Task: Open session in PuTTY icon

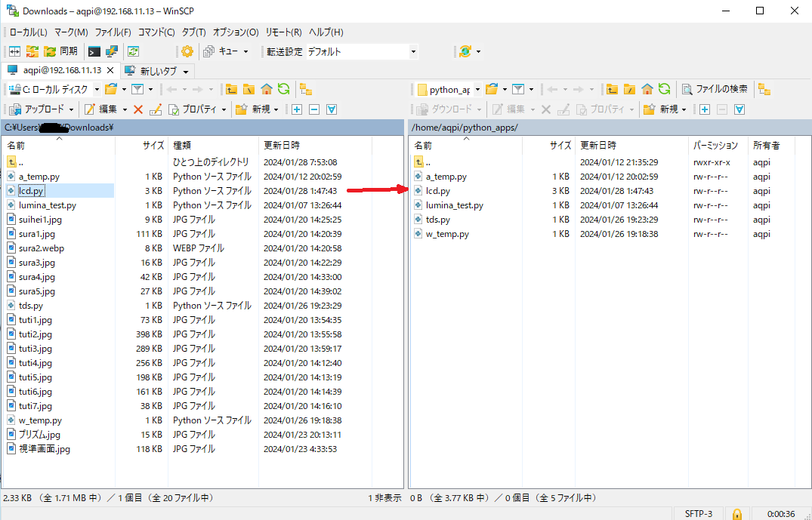Action: [111, 51]
